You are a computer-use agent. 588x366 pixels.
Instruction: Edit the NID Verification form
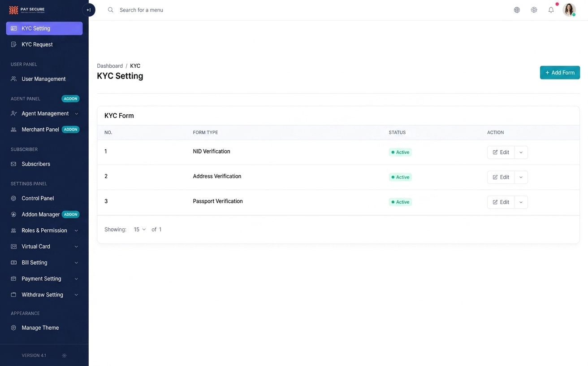[501, 152]
